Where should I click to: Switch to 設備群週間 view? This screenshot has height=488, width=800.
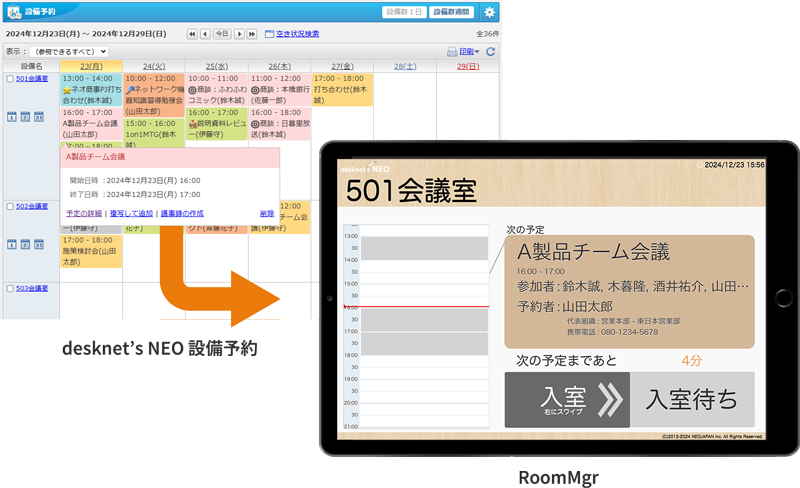click(x=452, y=12)
